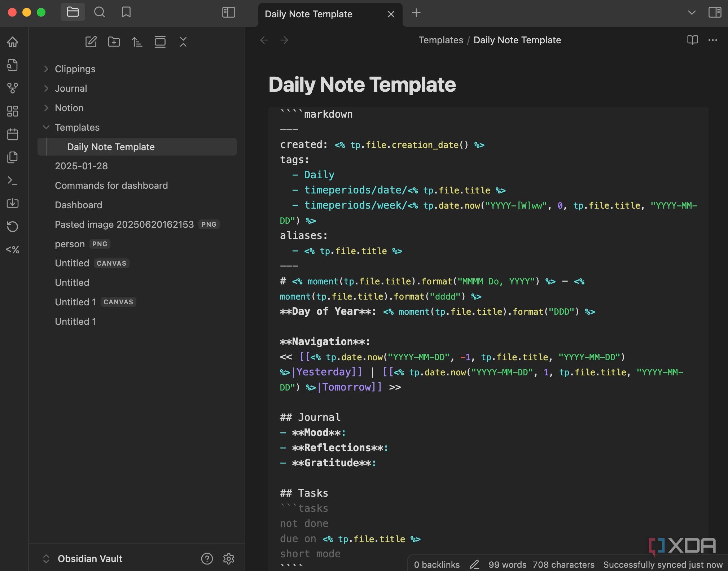Open 0 backlinks in status bar
The width and height of the screenshot is (728, 571).
437,565
